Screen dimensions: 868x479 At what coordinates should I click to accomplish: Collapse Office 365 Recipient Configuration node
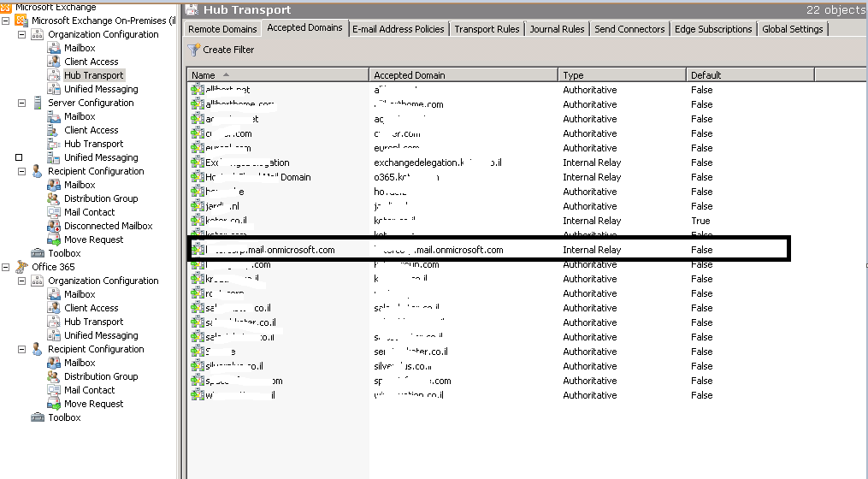(21, 350)
